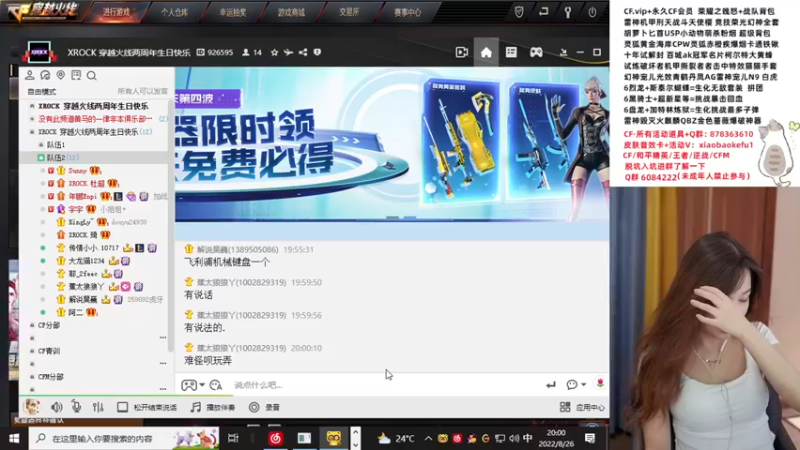Open the emoji font icon in the chat bar
Viewport: 800px width, 450px height.
(x=216, y=385)
